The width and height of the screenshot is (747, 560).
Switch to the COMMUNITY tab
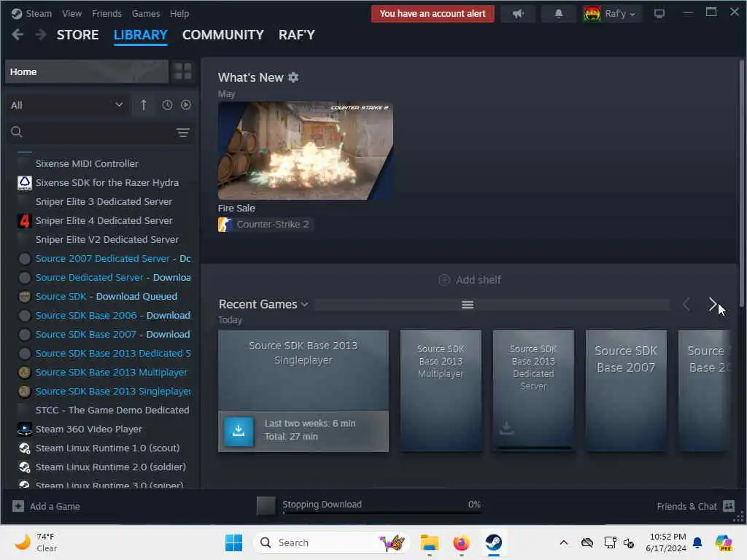(x=223, y=35)
